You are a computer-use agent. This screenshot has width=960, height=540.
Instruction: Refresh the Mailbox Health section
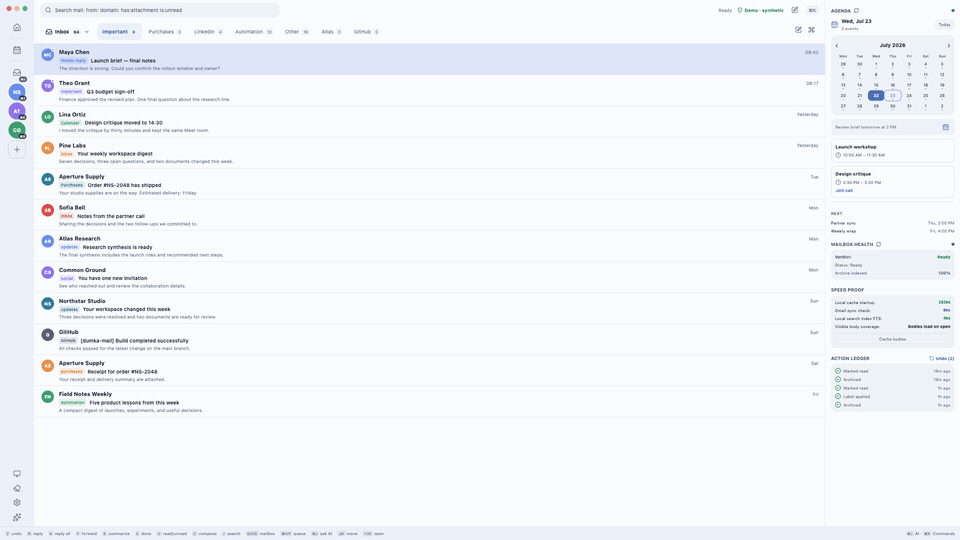tap(879, 244)
